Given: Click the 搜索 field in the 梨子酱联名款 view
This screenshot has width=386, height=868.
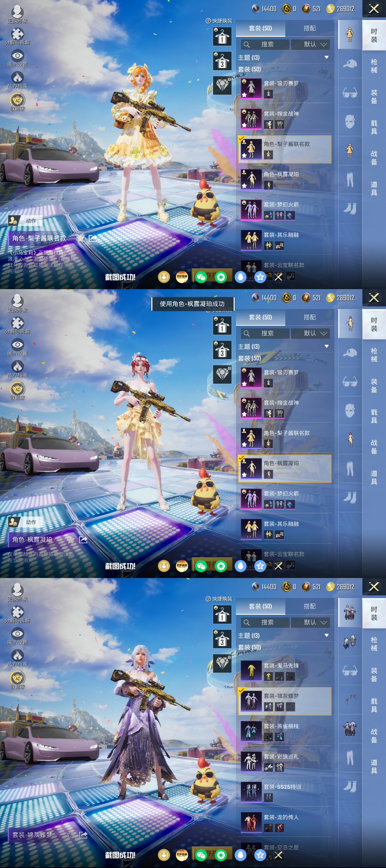Looking at the screenshot, I should (x=265, y=44).
